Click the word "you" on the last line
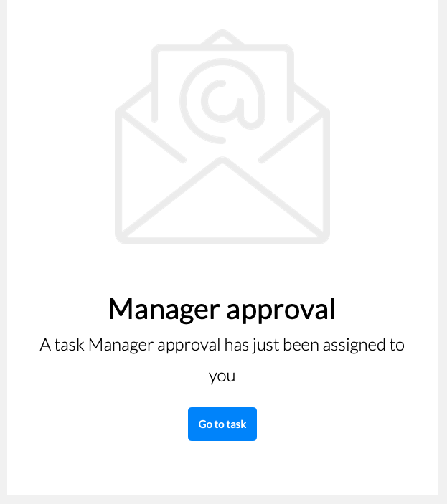 pyautogui.click(x=222, y=376)
